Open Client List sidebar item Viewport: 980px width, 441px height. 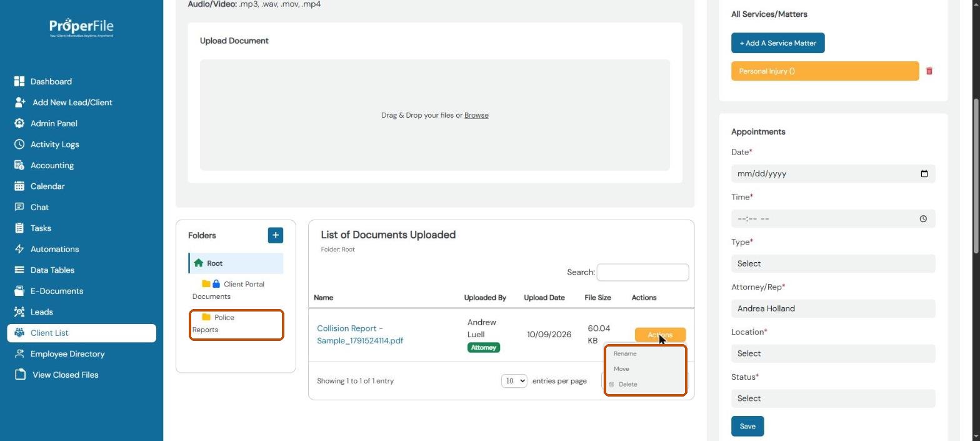(x=81, y=333)
